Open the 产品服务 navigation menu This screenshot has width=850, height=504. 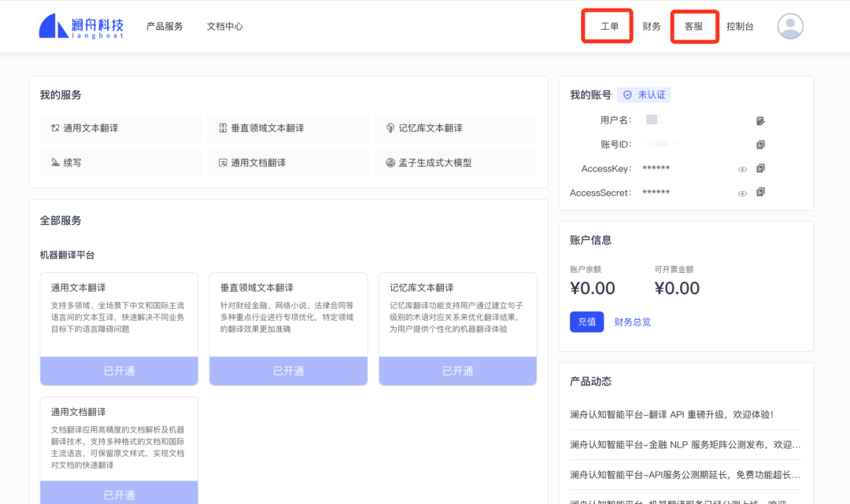coord(164,26)
